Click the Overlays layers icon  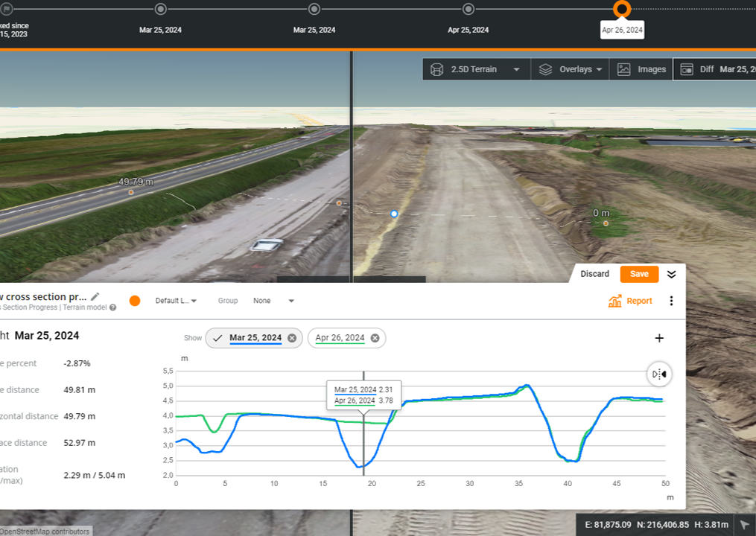pyautogui.click(x=546, y=68)
